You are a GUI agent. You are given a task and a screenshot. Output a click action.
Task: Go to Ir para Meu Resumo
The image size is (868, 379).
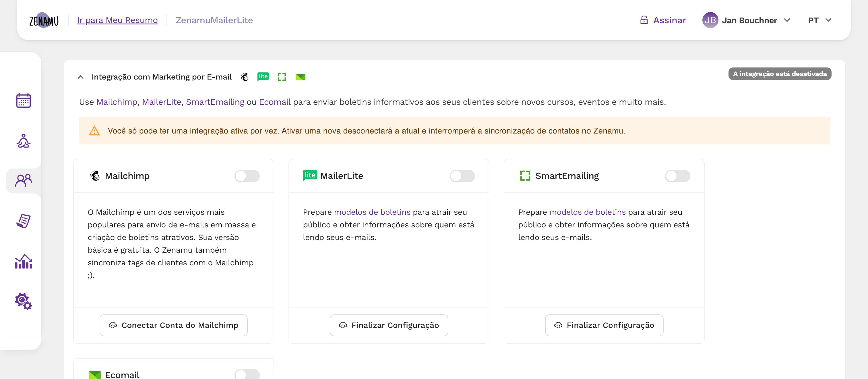tap(118, 20)
